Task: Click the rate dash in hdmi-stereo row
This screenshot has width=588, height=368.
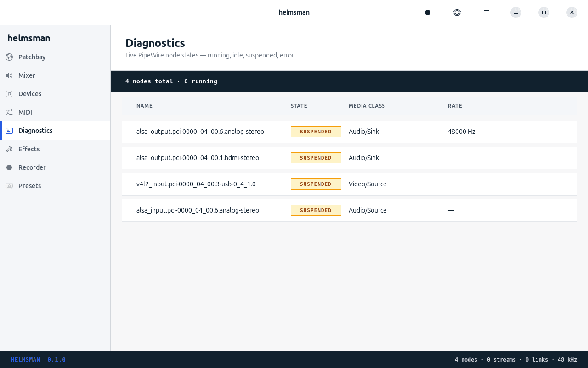Action: (x=451, y=158)
